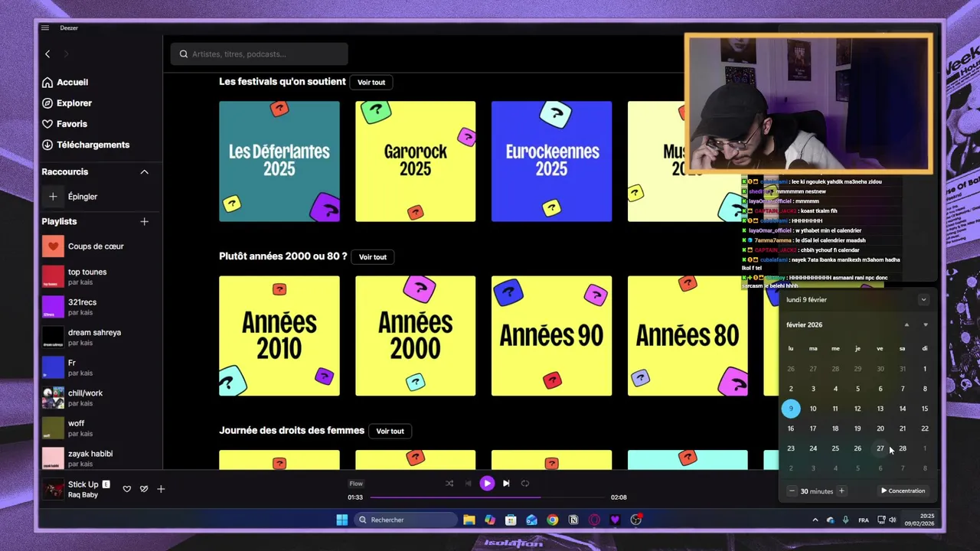
Task: Click the search field Artistes, titres, podcasts
Action: click(x=259, y=54)
